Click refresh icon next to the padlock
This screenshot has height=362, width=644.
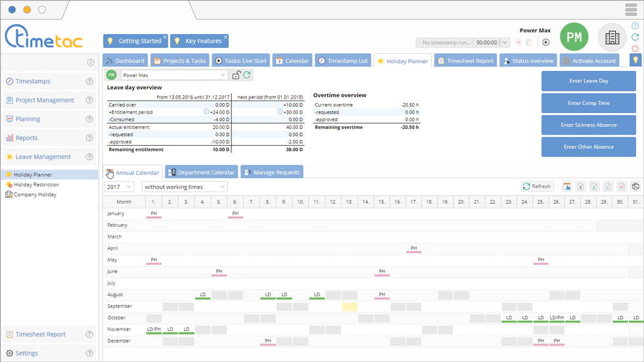click(247, 76)
